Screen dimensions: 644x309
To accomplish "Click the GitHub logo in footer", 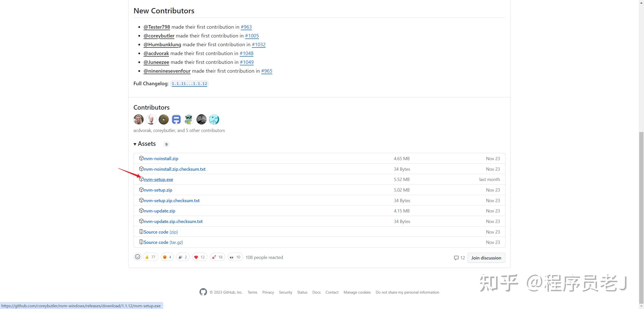I will tap(203, 292).
